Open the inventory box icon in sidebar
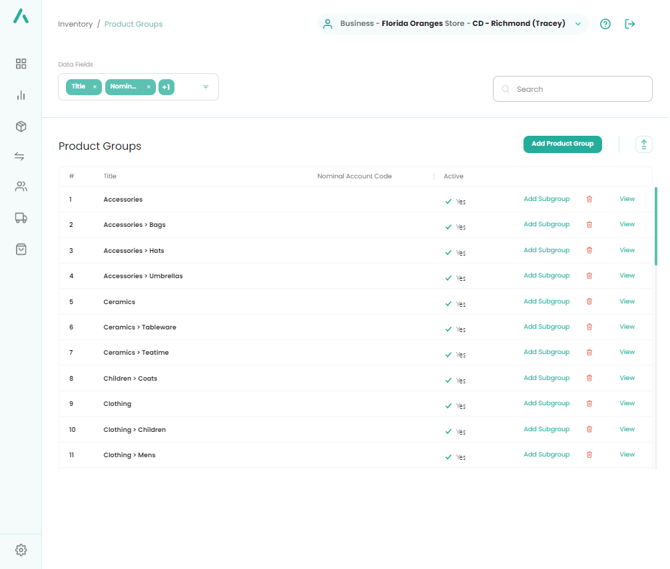The height and width of the screenshot is (569, 670). tap(21, 126)
